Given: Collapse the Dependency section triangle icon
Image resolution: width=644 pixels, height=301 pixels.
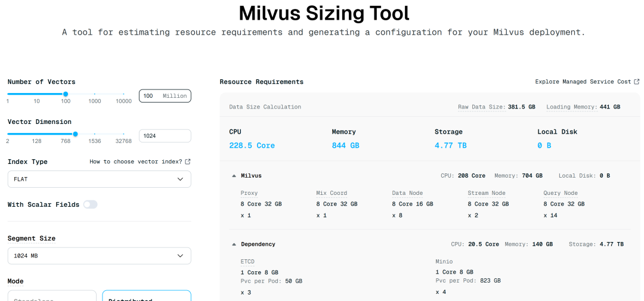Looking at the screenshot, I should [x=234, y=244].
